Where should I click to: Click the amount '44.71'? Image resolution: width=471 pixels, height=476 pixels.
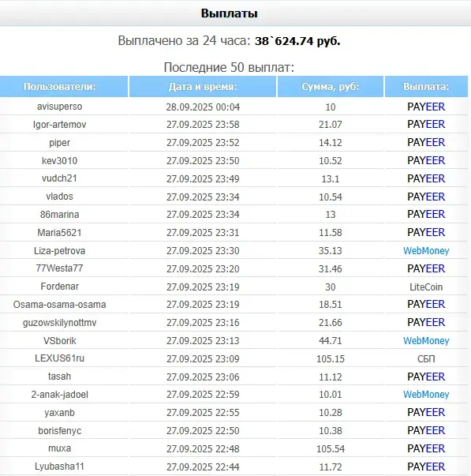tap(331, 340)
